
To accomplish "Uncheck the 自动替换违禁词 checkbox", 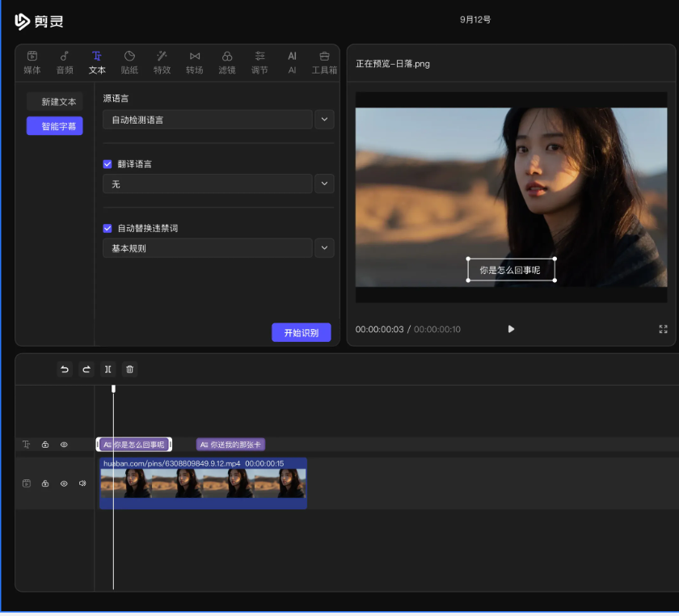I will 108,229.
